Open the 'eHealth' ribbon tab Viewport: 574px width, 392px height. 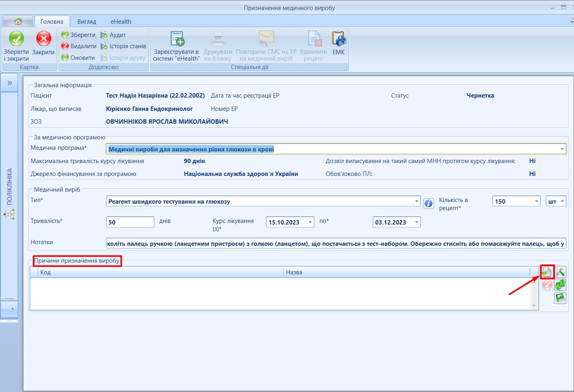coord(121,21)
